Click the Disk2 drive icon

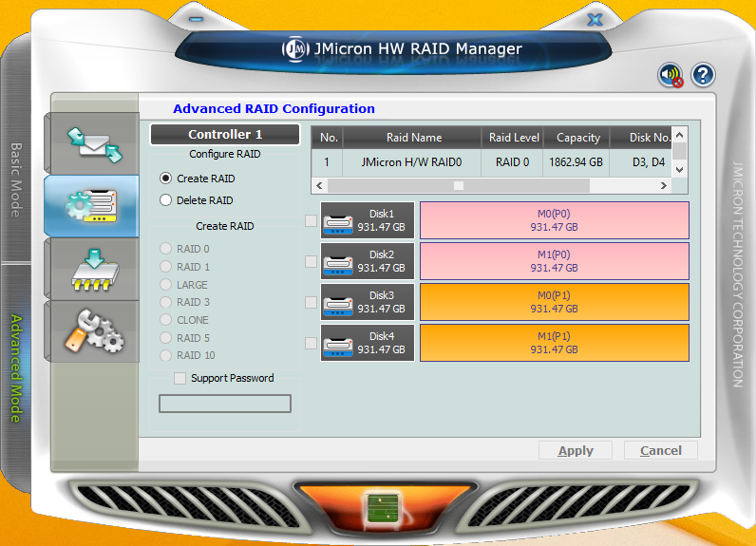click(x=338, y=265)
